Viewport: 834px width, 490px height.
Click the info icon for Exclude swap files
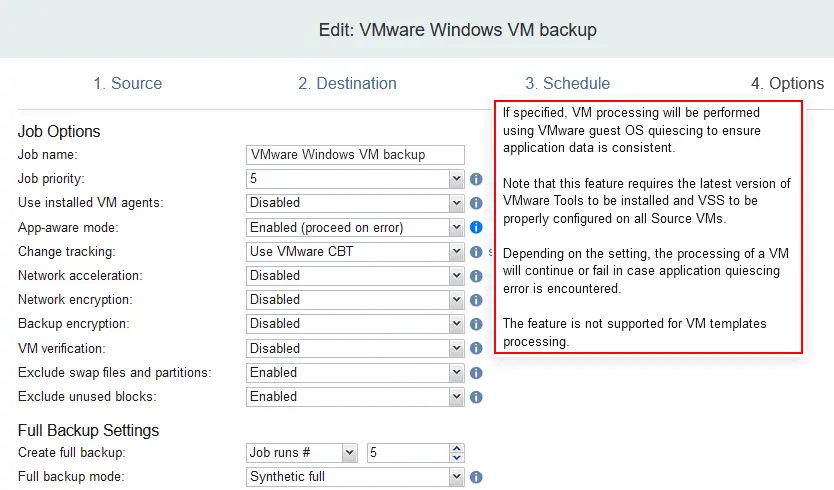[476, 373]
